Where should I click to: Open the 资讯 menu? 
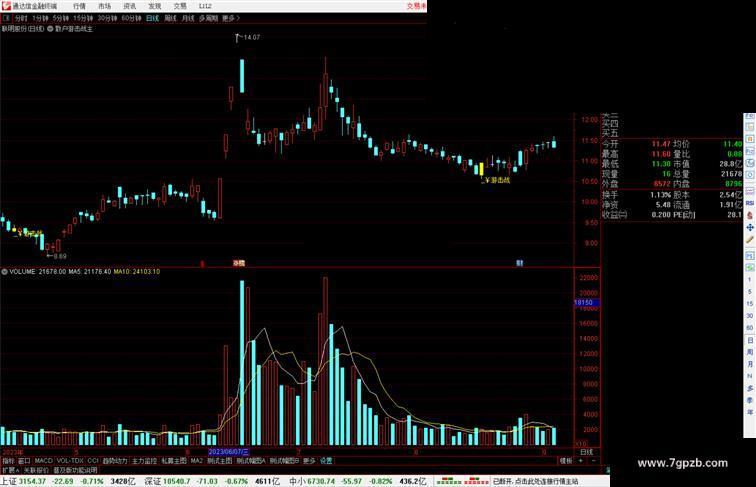click(129, 6)
